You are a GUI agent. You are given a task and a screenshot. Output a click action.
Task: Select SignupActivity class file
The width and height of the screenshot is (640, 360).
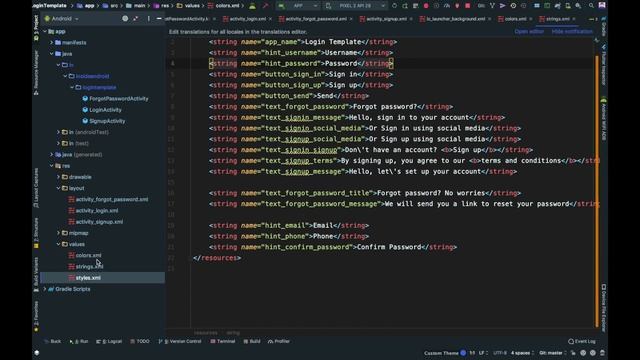tap(104, 121)
